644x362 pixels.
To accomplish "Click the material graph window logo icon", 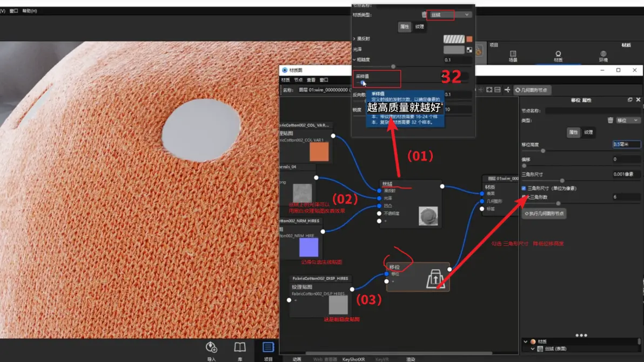I will point(285,70).
